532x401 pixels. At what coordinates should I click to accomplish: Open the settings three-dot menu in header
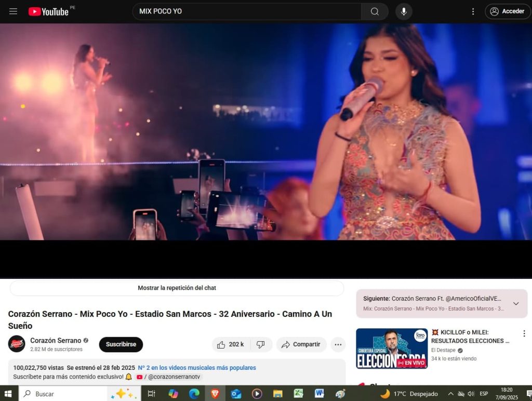[473, 11]
